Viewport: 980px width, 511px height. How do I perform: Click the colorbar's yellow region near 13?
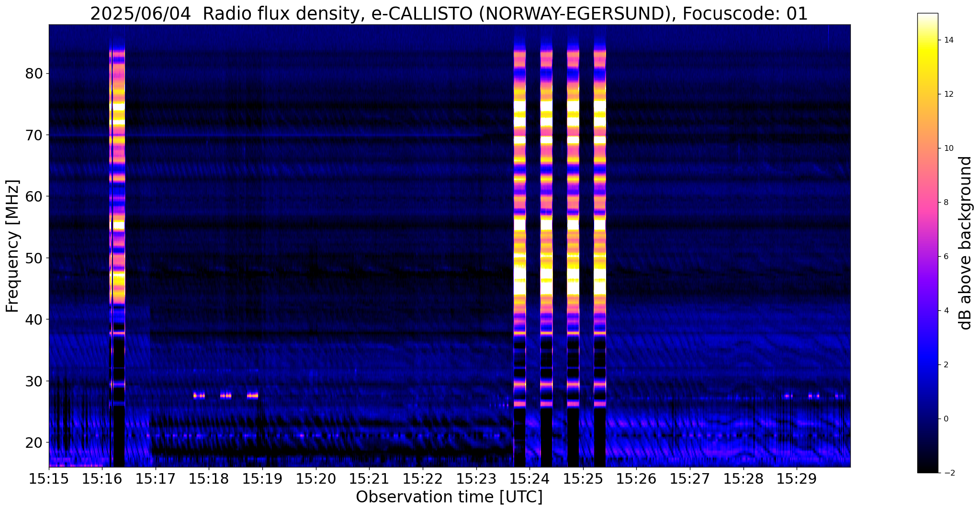point(927,67)
